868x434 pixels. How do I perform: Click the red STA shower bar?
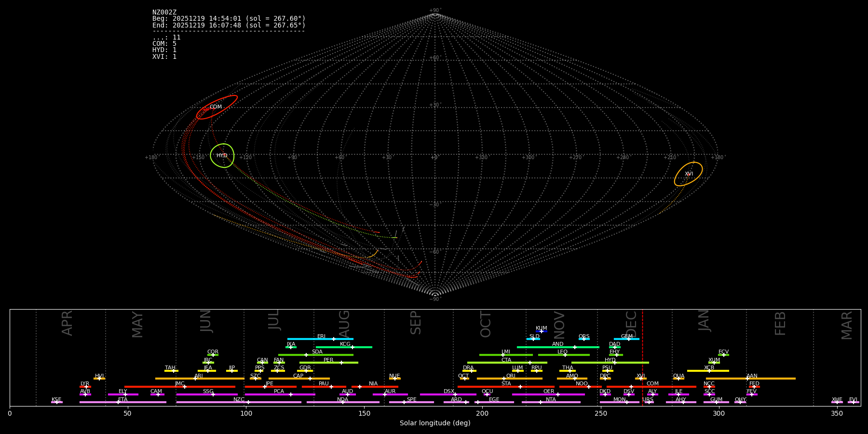click(506, 387)
